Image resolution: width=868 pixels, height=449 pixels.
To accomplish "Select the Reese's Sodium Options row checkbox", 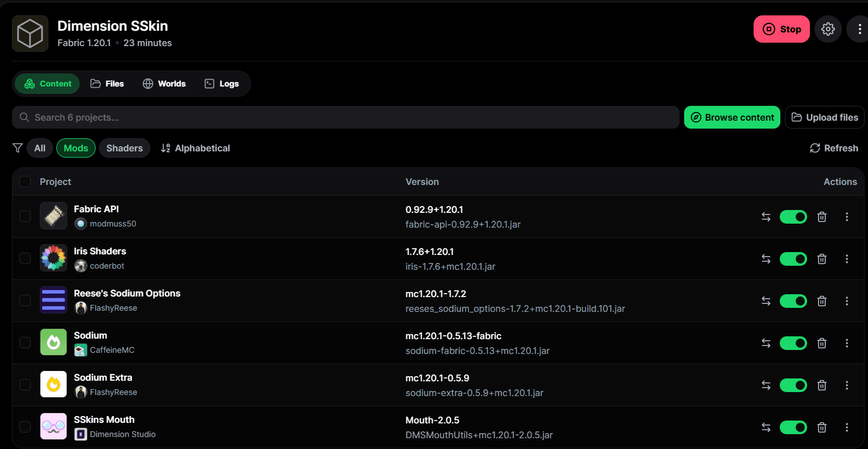I will (25, 300).
